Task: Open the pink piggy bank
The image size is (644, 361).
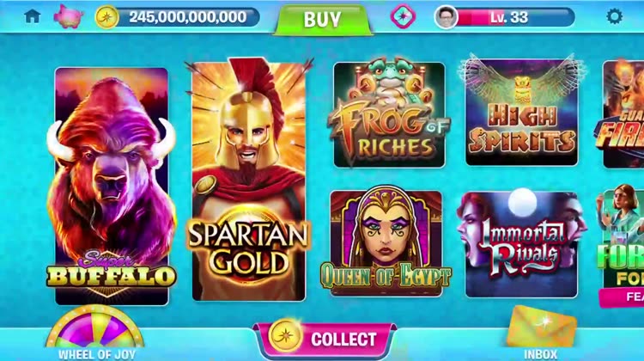Action: click(x=68, y=16)
